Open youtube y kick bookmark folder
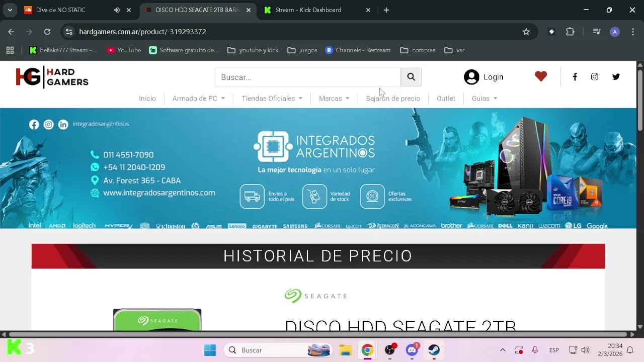 (x=253, y=50)
